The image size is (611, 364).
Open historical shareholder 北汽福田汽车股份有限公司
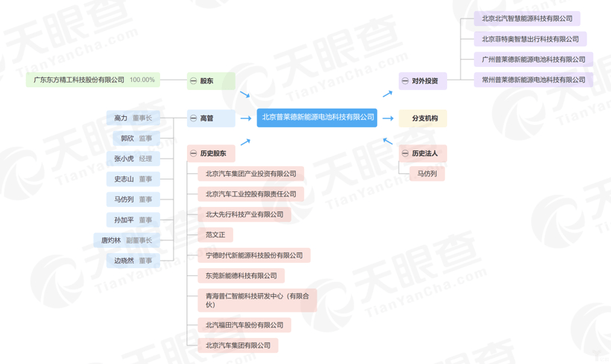pos(244,325)
